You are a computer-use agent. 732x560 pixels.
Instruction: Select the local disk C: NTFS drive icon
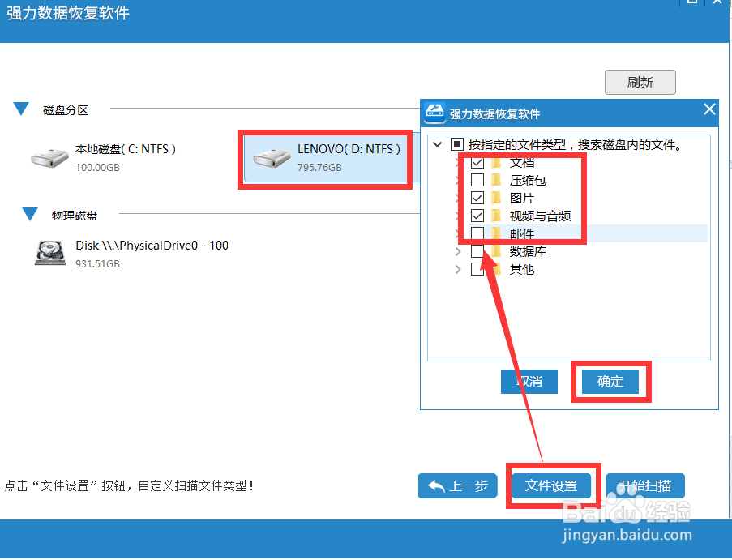pyautogui.click(x=49, y=158)
